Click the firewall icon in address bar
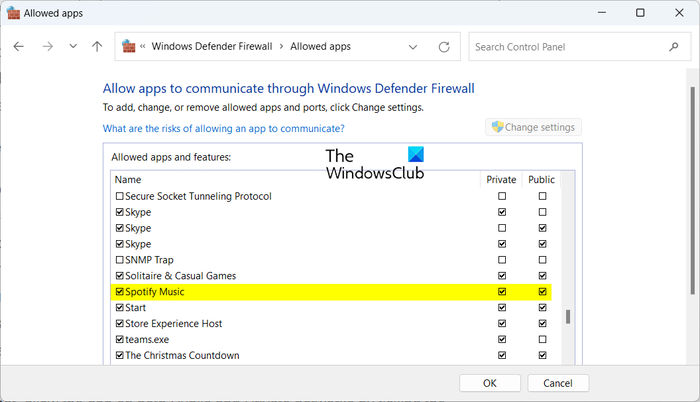700x402 pixels. point(128,47)
